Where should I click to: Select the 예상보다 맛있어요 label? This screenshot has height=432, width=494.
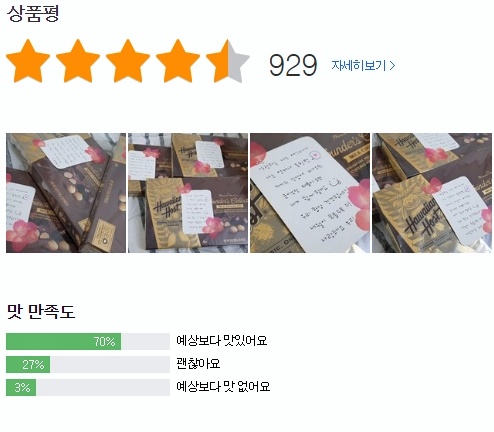pyautogui.click(x=222, y=341)
